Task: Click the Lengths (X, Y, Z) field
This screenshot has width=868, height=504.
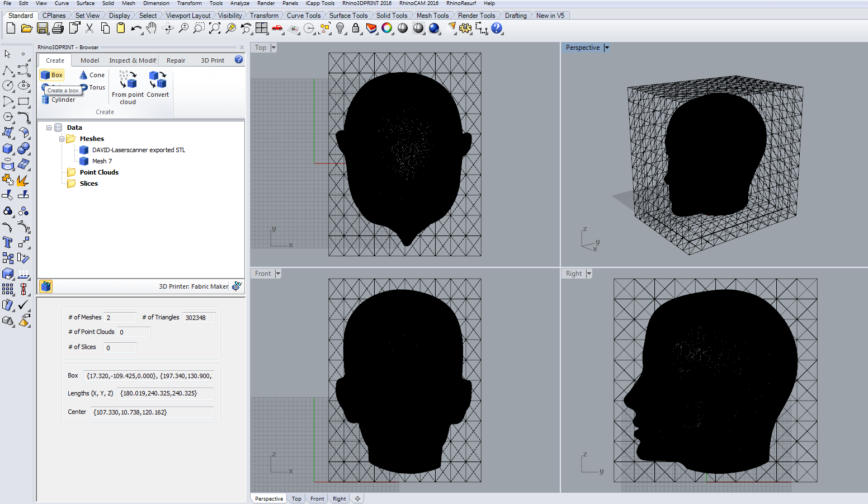Action: point(166,393)
